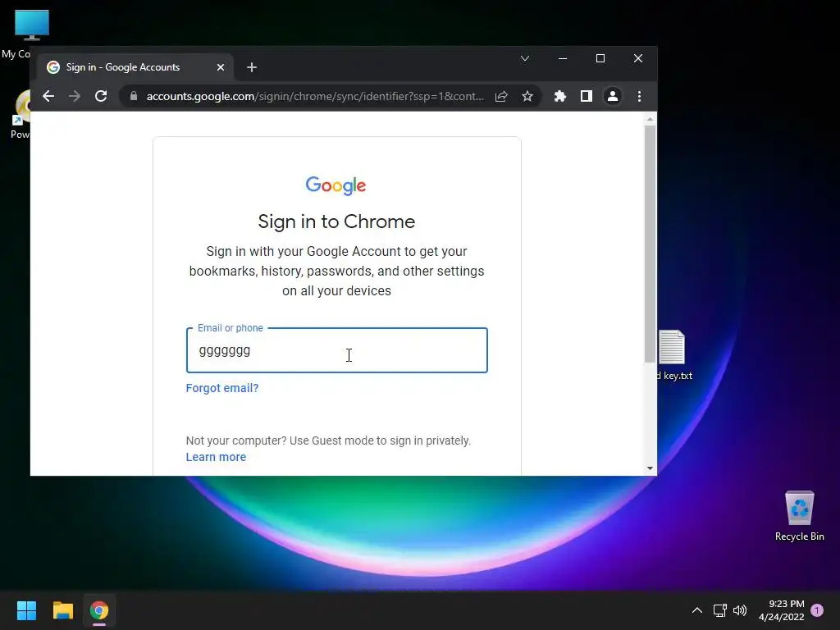Follow the Learn more link
Image resolution: width=840 pixels, height=630 pixels.
click(x=216, y=457)
